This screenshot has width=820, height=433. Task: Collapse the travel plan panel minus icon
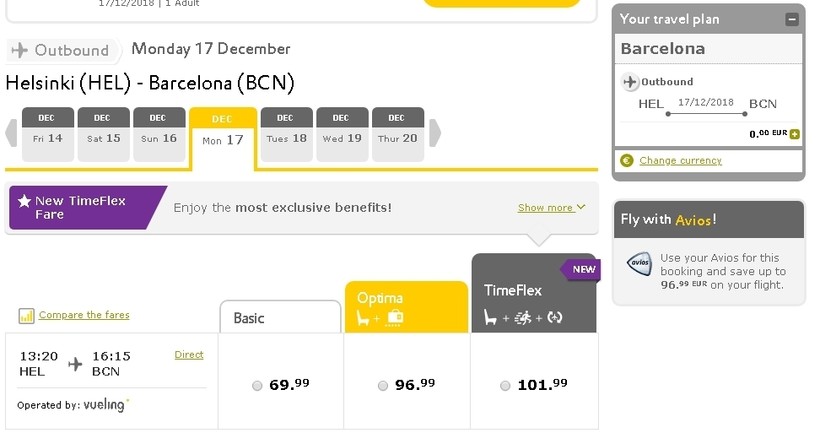click(x=792, y=19)
